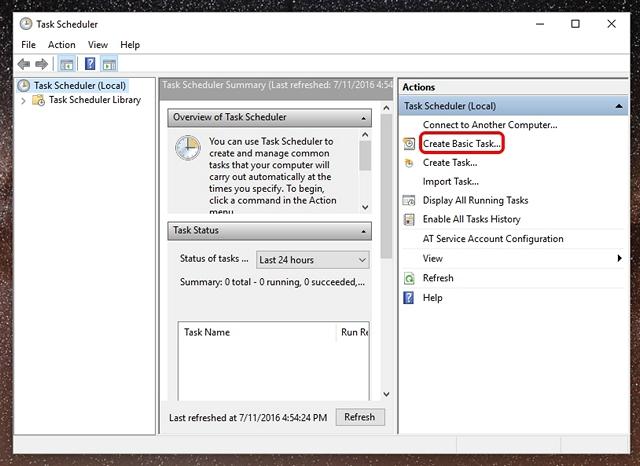640x466 pixels.
Task: Click the Help icon in Actions pane
Action: coord(409,298)
